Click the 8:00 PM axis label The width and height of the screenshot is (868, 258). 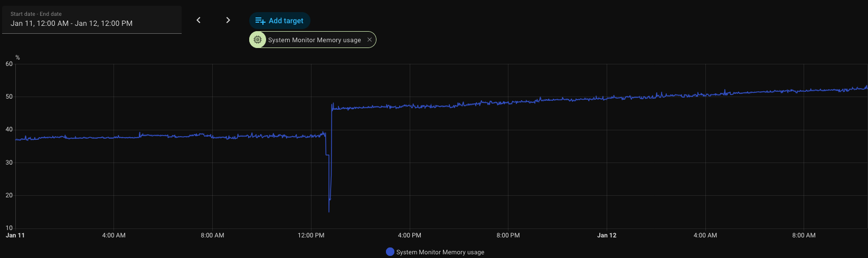coord(508,235)
